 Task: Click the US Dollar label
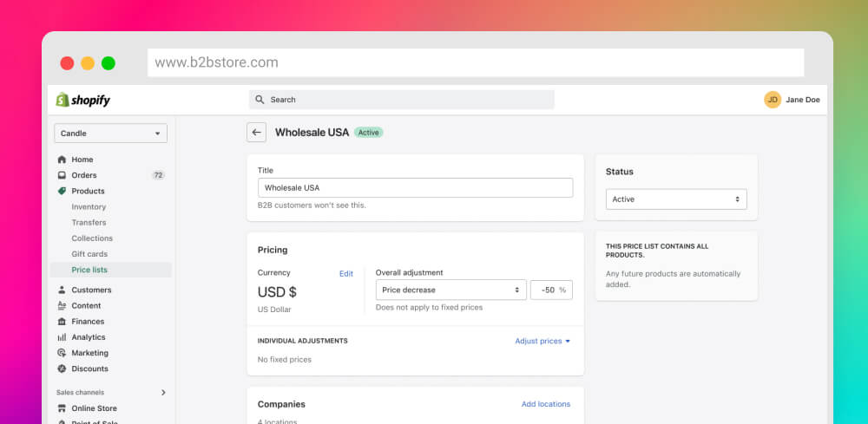click(x=274, y=310)
